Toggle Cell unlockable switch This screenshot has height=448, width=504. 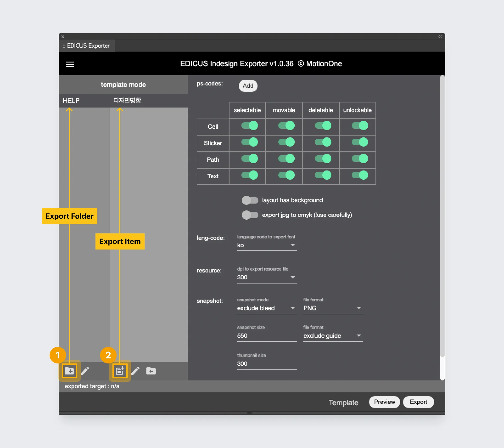(360, 126)
